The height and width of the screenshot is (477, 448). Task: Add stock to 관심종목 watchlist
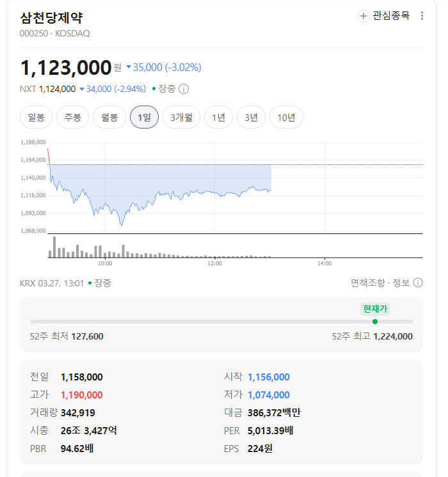383,15
